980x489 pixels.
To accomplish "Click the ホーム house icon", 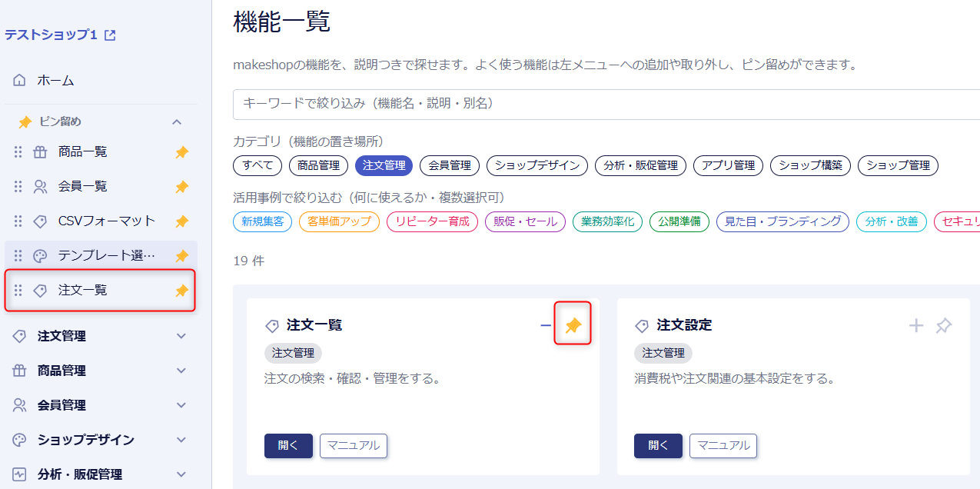I will tap(20, 80).
